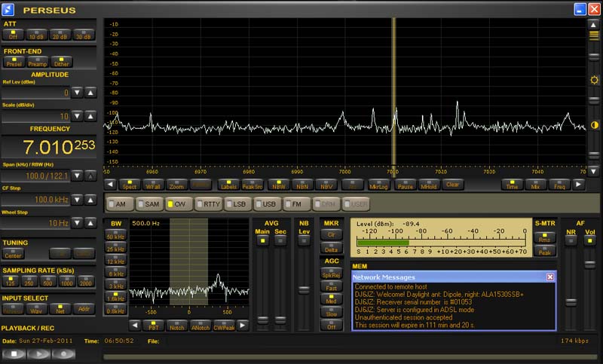This screenshot has width=603, height=364.
Task: Decrease the Wheel Step value
Action: [x=78, y=222]
